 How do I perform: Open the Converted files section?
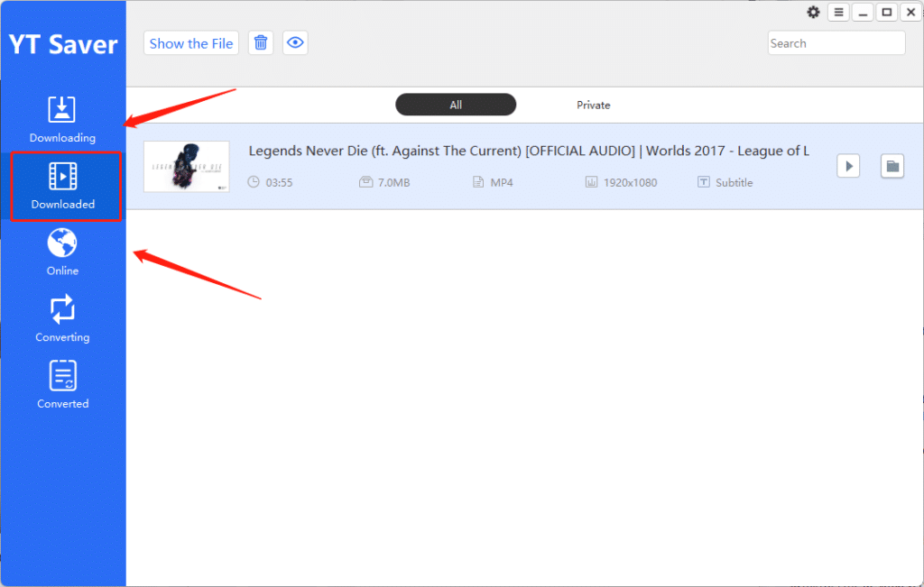click(62, 385)
